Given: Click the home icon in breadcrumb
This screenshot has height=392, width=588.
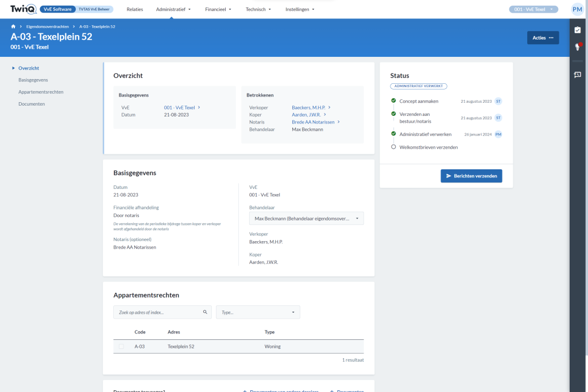Looking at the screenshot, I should tap(13, 26).
